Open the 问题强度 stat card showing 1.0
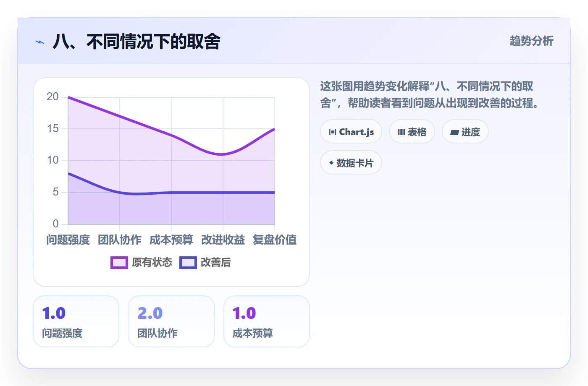 pos(76,321)
